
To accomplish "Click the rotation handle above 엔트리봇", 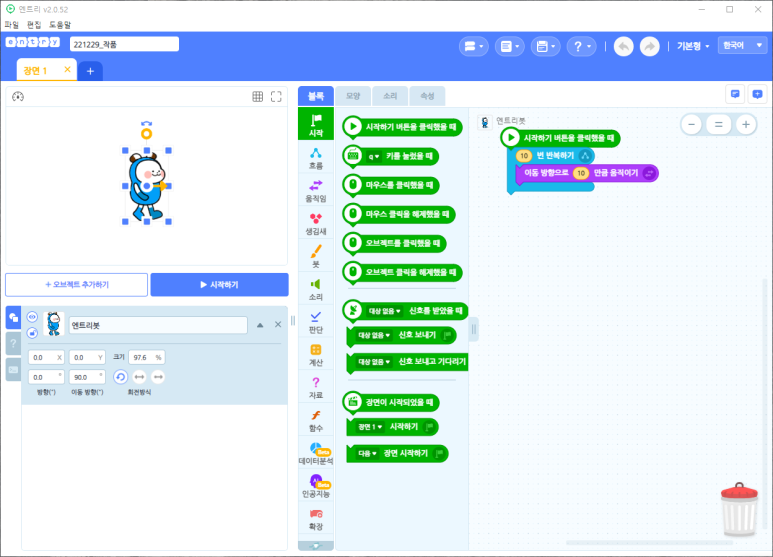I will click(x=146, y=134).
